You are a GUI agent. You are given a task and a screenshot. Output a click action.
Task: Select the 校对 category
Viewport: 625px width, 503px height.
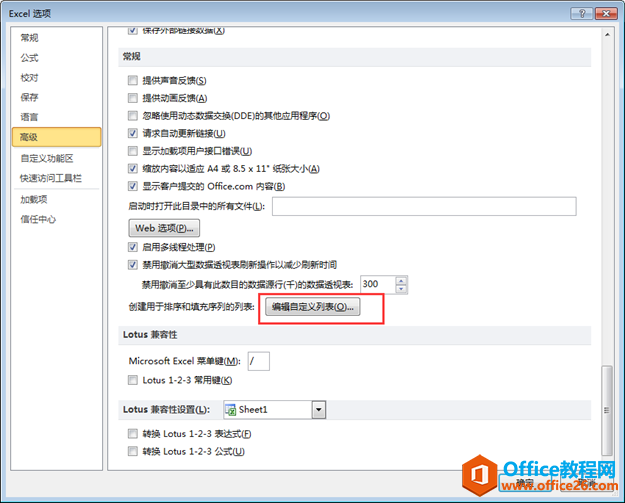(x=29, y=78)
